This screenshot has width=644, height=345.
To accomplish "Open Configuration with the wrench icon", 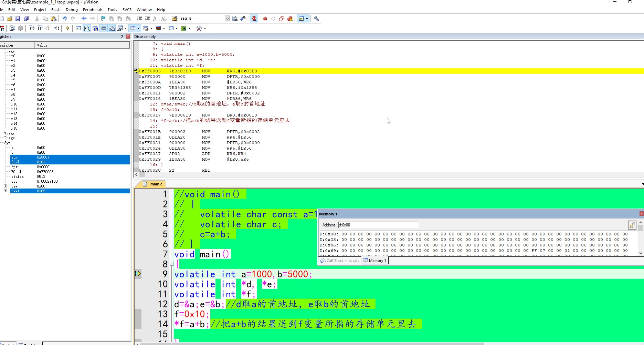I will pyautogui.click(x=316, y=19).
